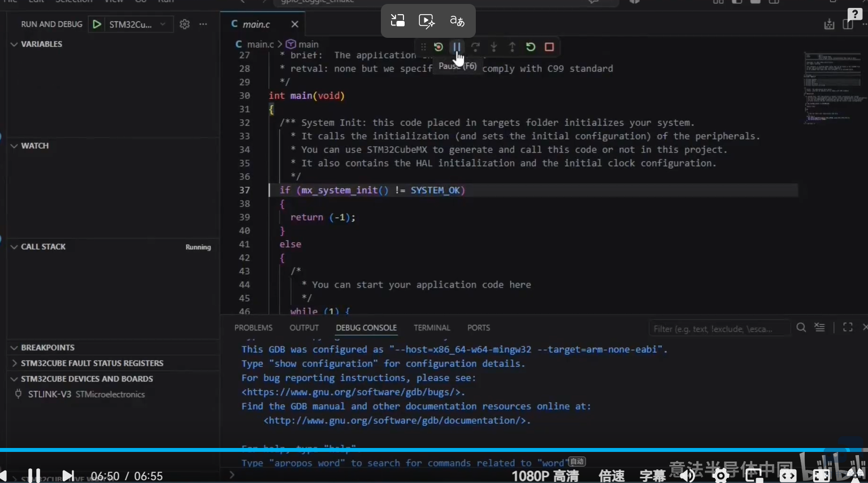Stop the debug session with red square
Image resolution: width=868 pixels, height=483 pixels.
549,47
